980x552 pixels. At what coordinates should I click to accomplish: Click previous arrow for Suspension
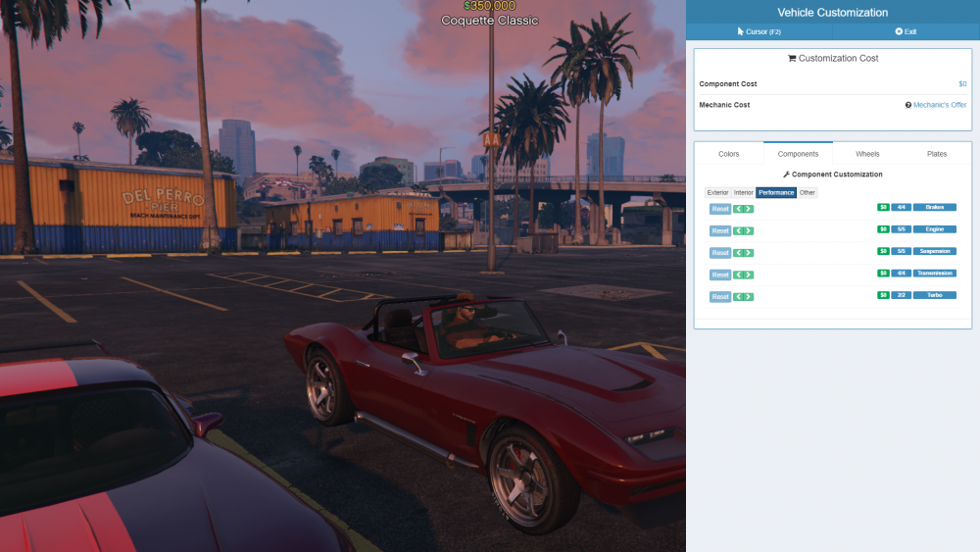738,253
